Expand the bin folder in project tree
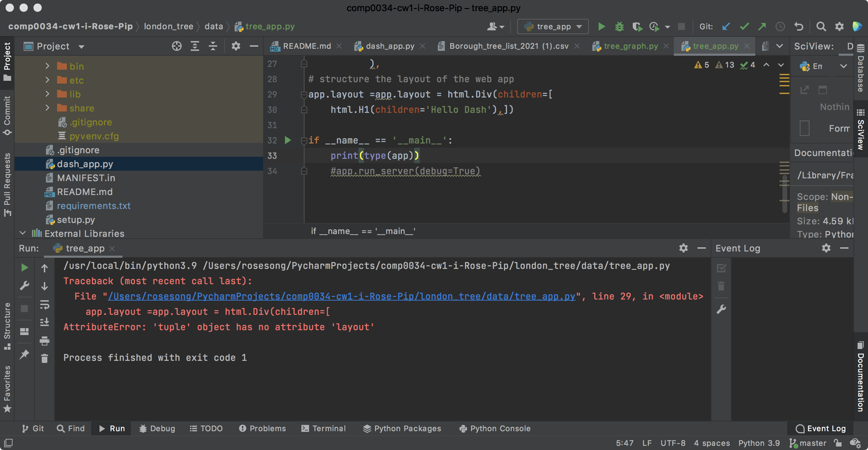The width and height of the screenshot is (868, 450). point(47,66)
